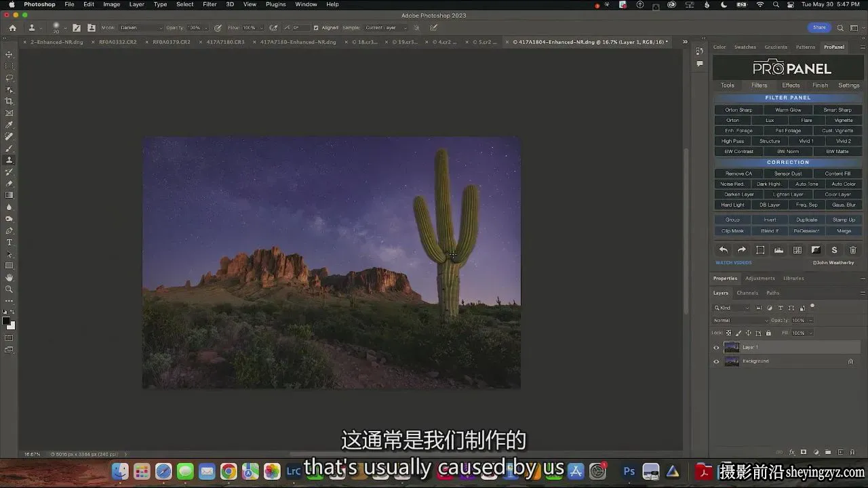The image size is (868, 488).
Task: Open the RF0A0332.CR2 document tab
Action: 118,42
